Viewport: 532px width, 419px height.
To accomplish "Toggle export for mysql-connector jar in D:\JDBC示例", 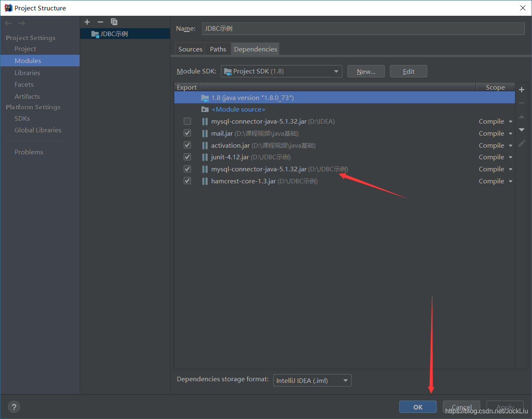I will [188, 169].
